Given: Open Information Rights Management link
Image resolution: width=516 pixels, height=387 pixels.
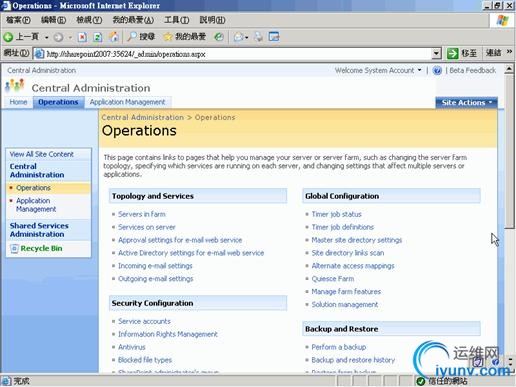Looking at the screenshot, I should point(168,334).
